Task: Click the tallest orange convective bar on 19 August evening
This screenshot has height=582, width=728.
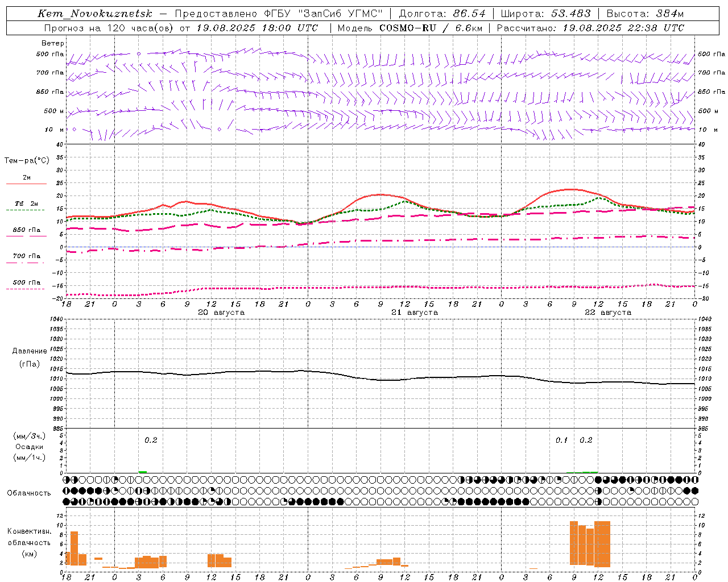Action: pos(74,548)
